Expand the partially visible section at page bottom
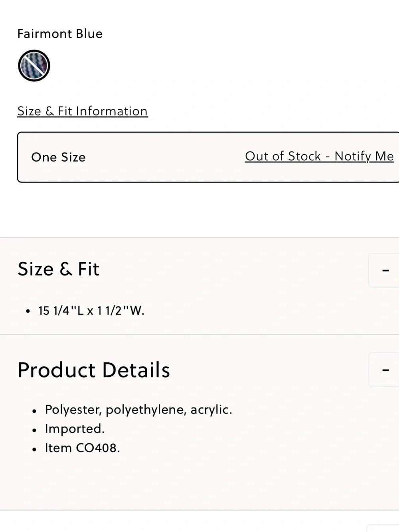 (383, 528)
